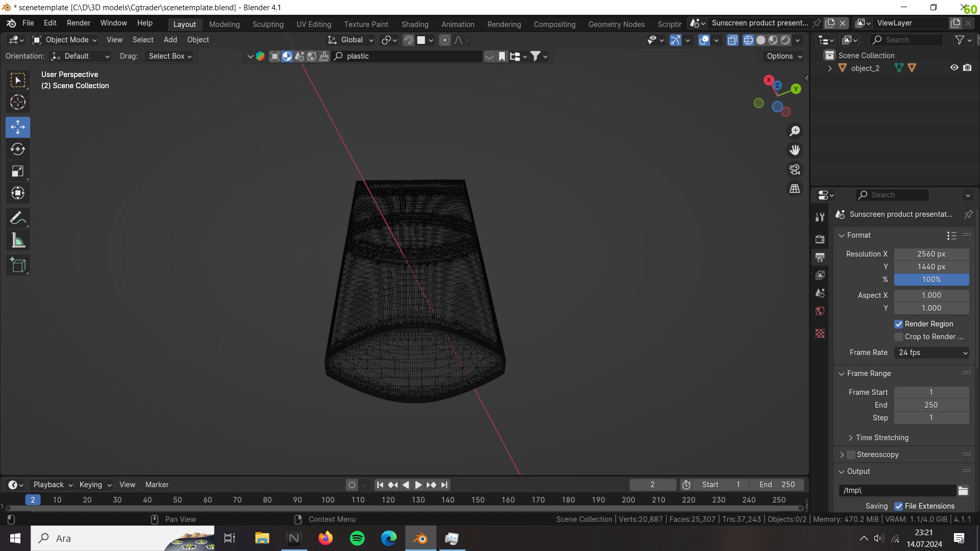Activate the Transform tool
980x551 pixels.
[18, 193]
